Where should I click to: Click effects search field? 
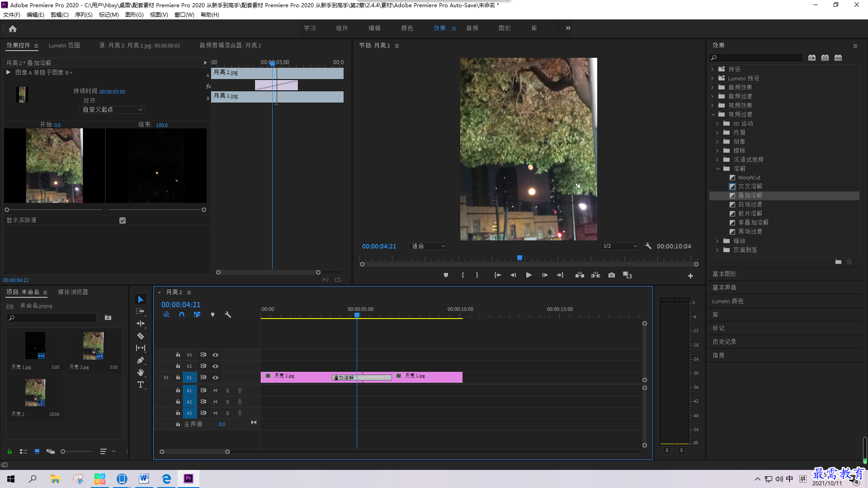[x=756, y=58]
